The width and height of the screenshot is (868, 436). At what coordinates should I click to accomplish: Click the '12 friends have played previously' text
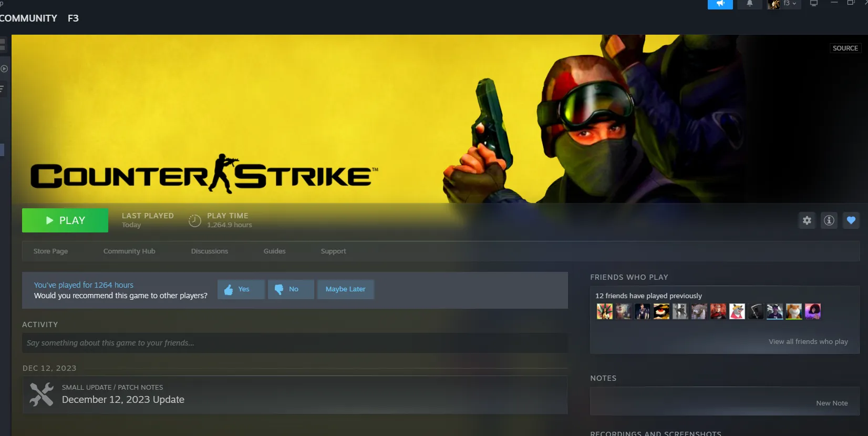[648, 296]
